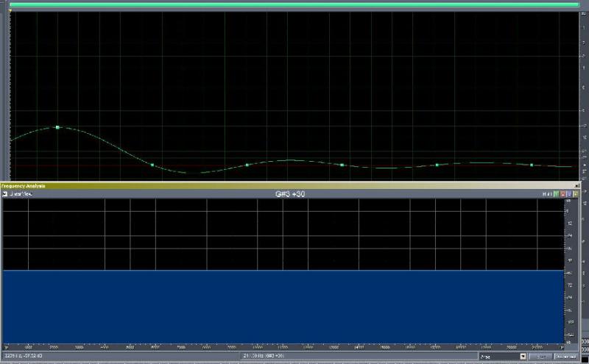The height and width of the screenshot is (364, 589).
Task: Select the peak control point on the envelope curve
Action: 57,128
